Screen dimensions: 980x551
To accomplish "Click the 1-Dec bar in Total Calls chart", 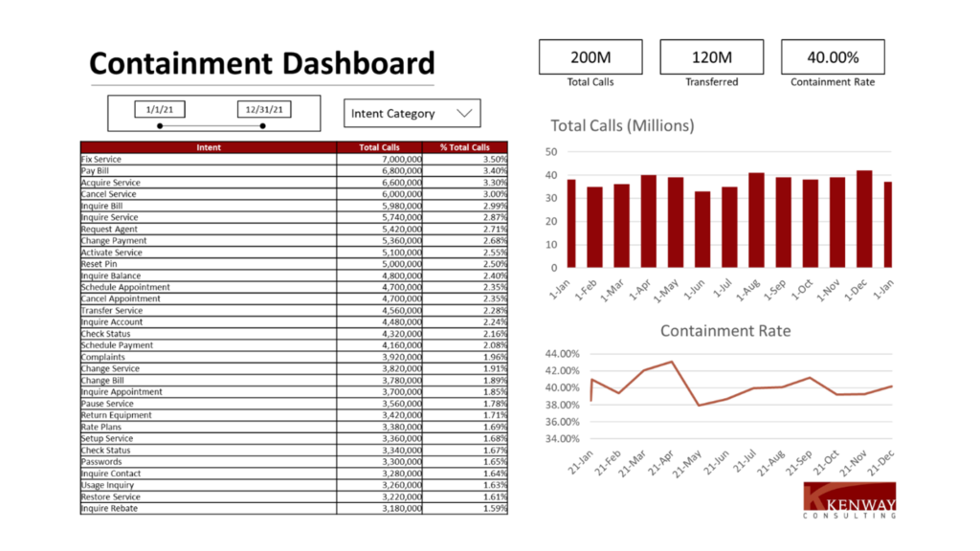I will 864,219.
